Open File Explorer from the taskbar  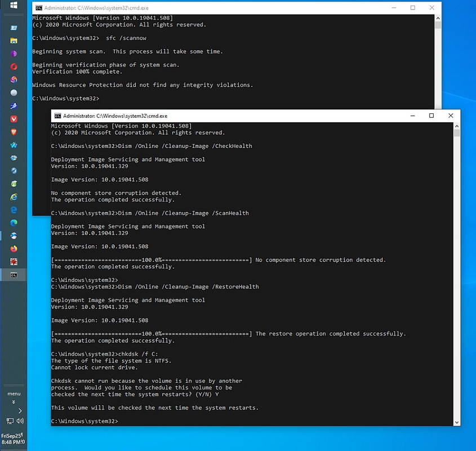14,41
